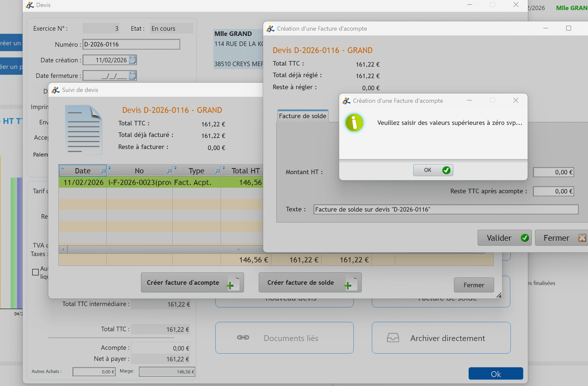Click the Total HT column header

tap(245, 171)
